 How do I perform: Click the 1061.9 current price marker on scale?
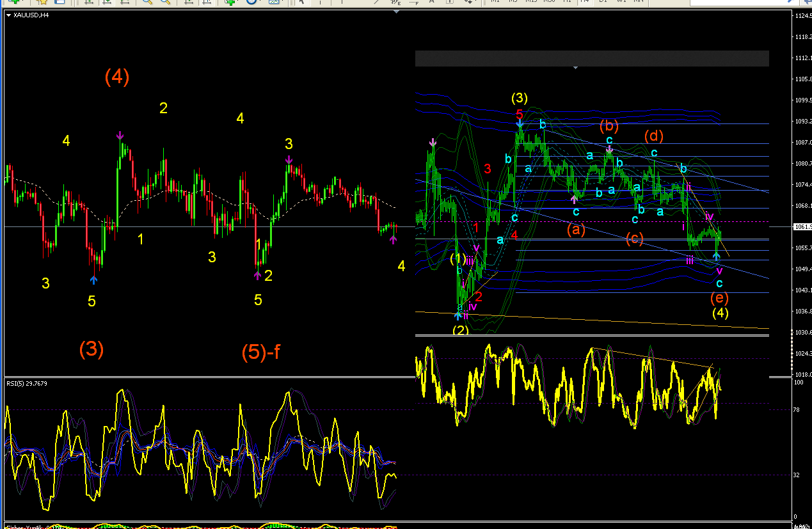pos(802,227)
